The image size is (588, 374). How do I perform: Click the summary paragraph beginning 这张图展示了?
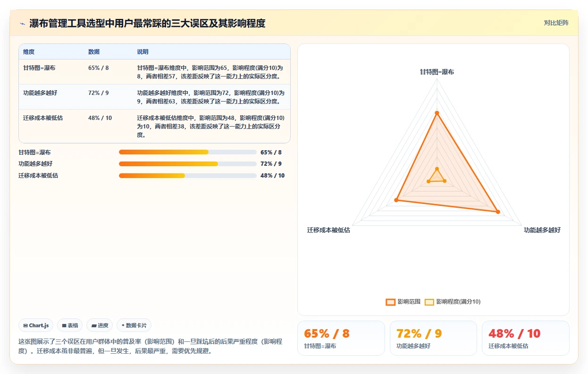150,346
